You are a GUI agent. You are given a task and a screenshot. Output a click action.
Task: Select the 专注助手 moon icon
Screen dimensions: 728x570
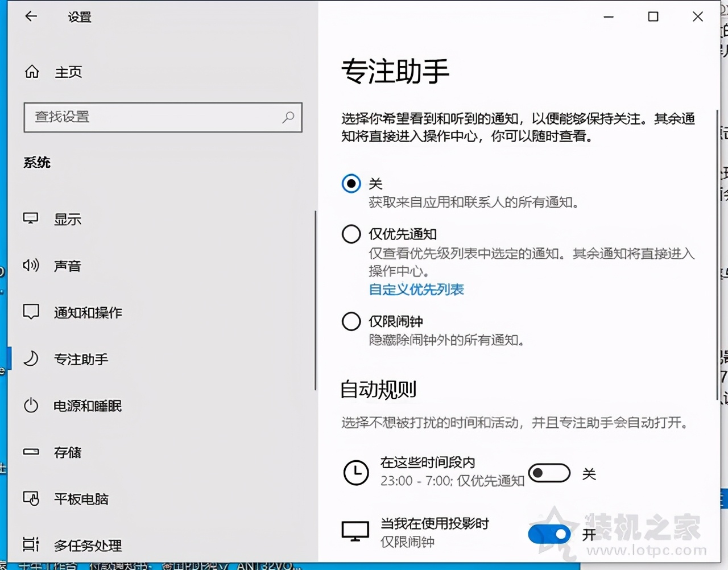(31, 359)
